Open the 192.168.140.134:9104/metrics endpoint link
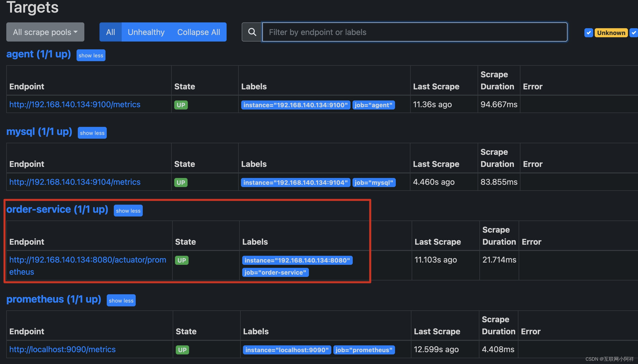Image resolution: width=638 pixels, height=364 pixels. click(x=75, y=182)
